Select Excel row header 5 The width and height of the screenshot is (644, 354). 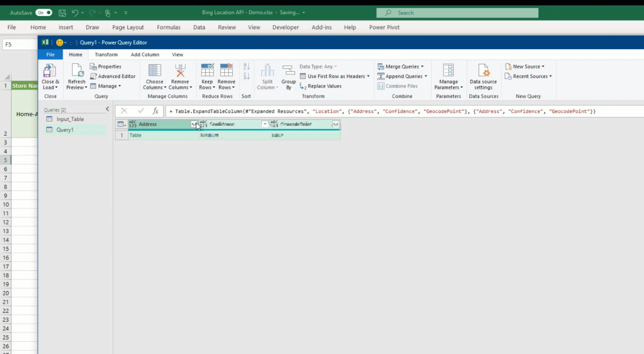click(5, 160)
